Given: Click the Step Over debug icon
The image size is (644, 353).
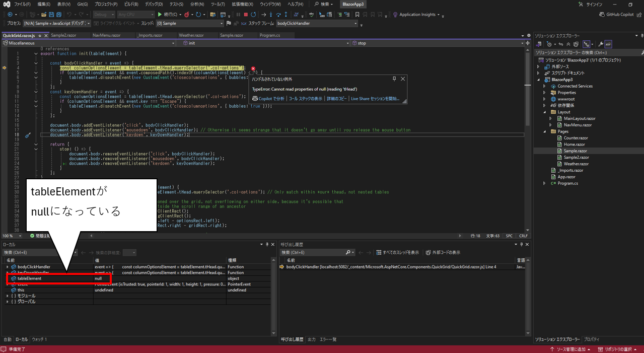Looking at the screenshot, I should pyautogui.click(x=279, y=15).
